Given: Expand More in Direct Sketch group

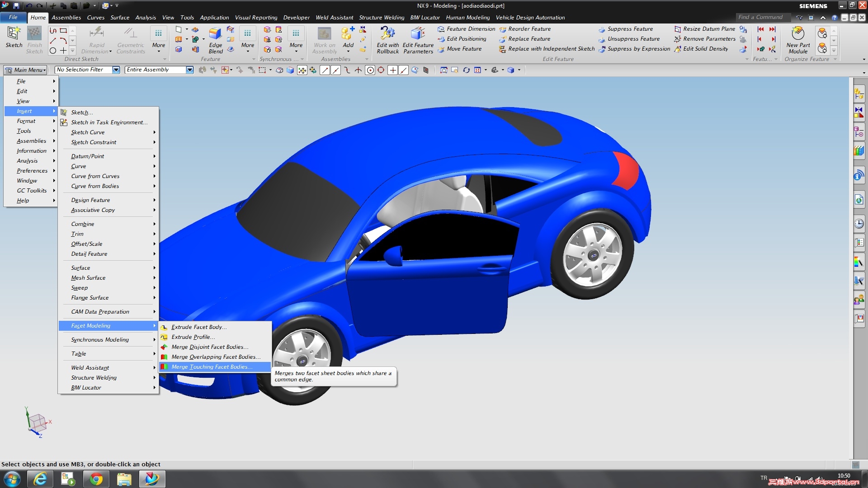Looking at the screenshot, I should point(158,40).
